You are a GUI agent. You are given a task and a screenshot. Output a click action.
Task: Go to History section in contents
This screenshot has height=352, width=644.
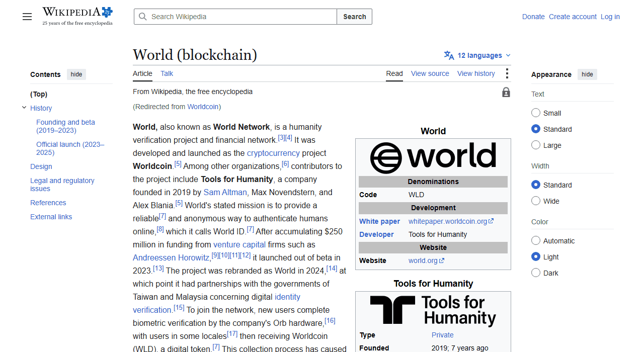point(41,108)
